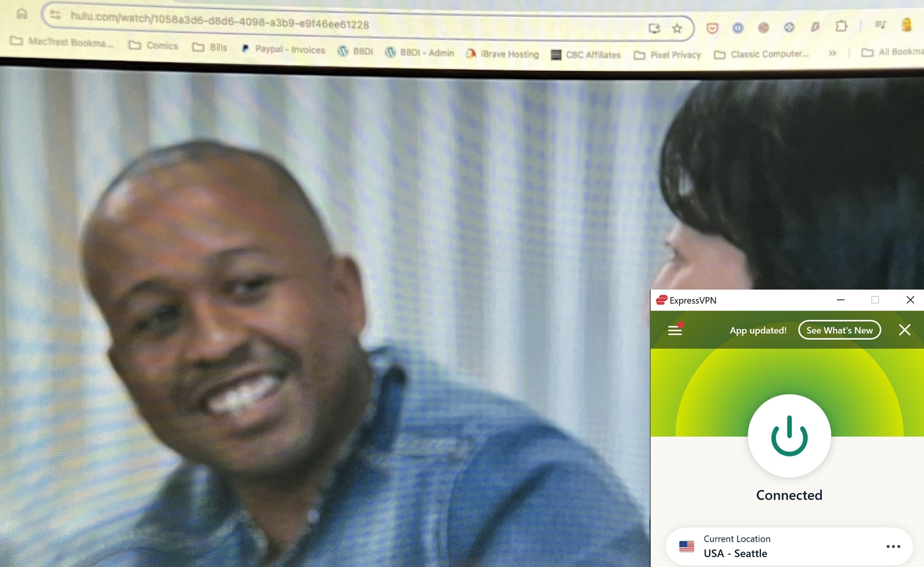Open the browser profile avatar
This screenshot has width=924, height=567.
click(906, 24)
